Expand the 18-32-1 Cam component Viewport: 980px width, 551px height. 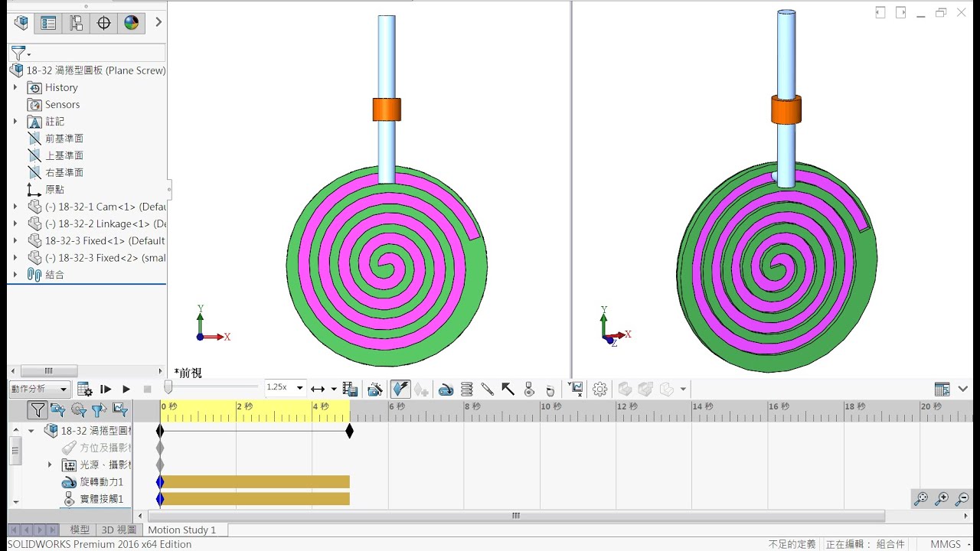pos(15,207)
